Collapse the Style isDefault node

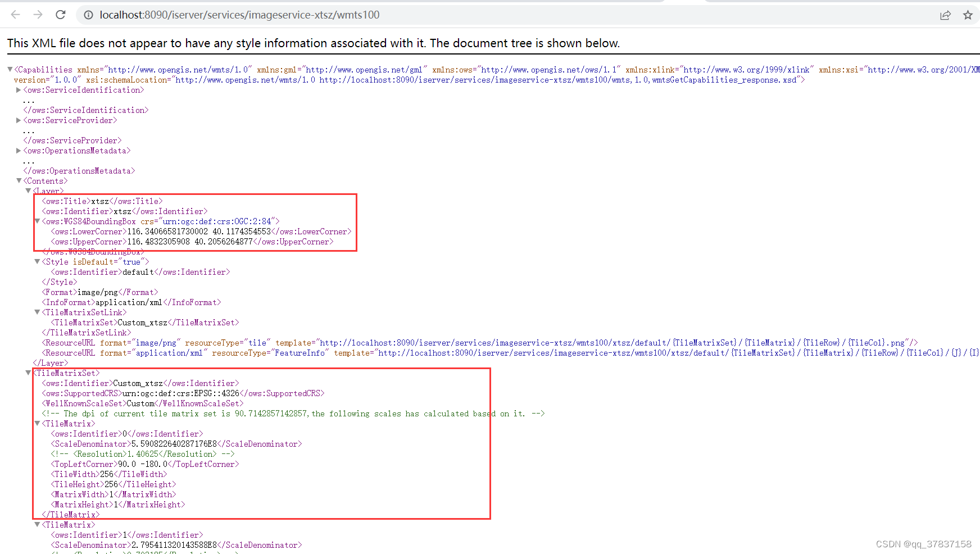37,262
